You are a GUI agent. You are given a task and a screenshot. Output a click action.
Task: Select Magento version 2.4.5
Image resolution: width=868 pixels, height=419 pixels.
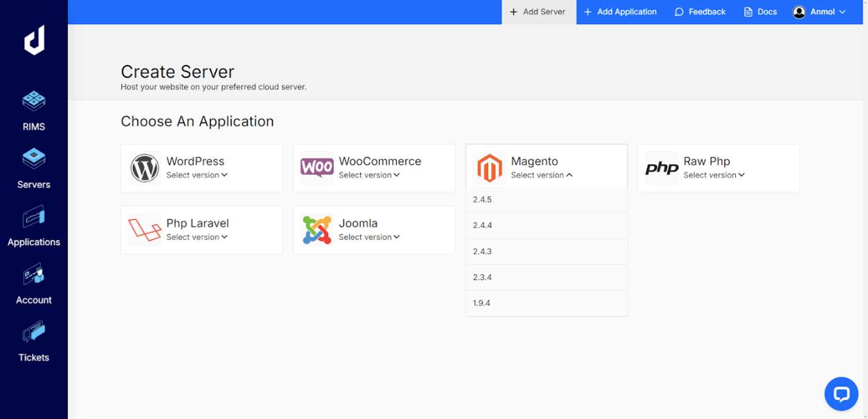[x=546, y=199]
